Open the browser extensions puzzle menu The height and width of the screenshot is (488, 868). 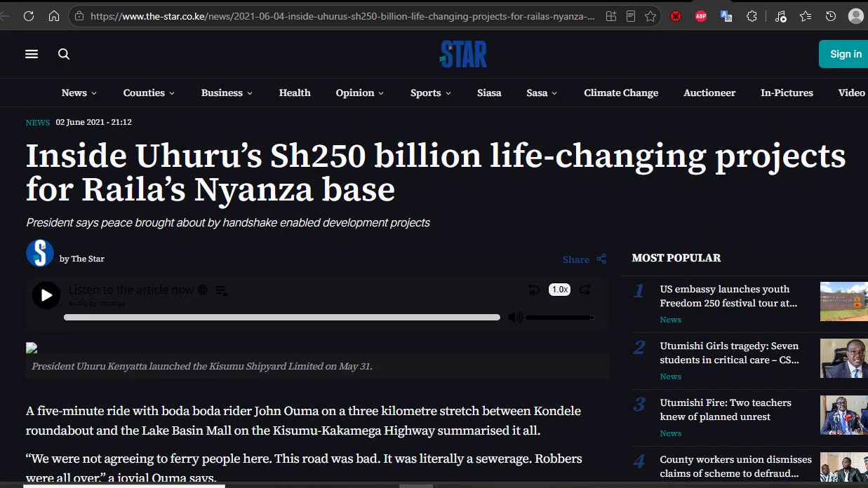pos(752,16)
